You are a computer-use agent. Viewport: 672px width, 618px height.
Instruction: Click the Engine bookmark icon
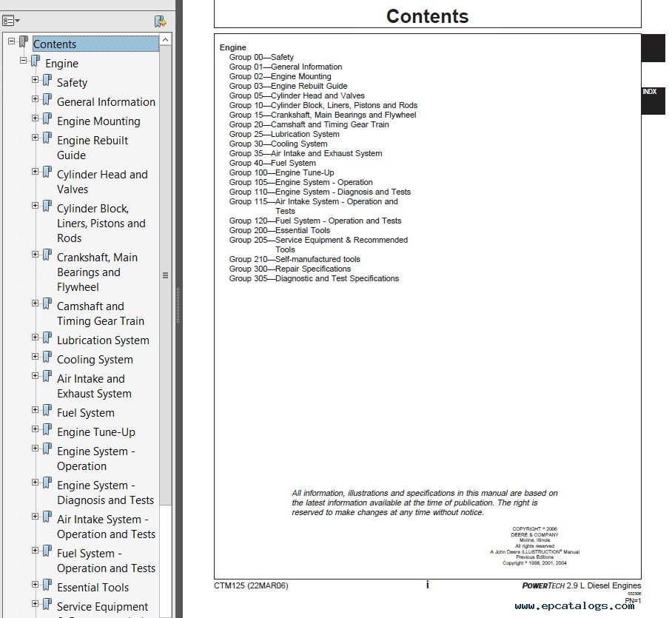36,61
